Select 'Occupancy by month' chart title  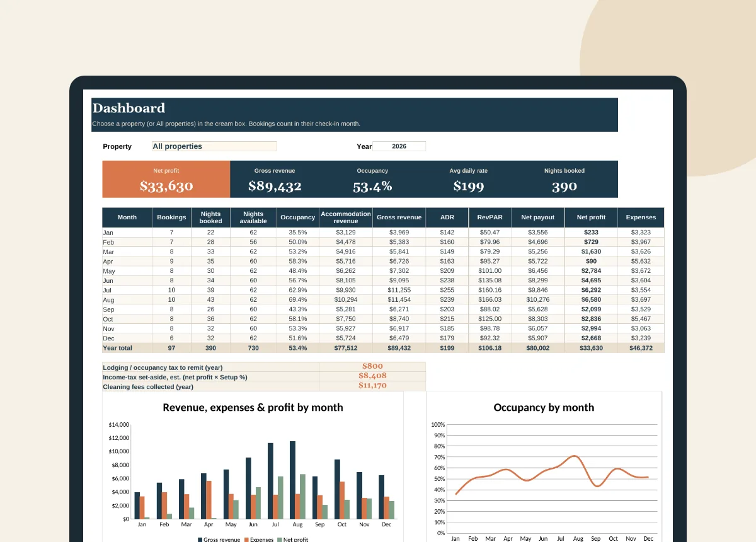(544, 407)
